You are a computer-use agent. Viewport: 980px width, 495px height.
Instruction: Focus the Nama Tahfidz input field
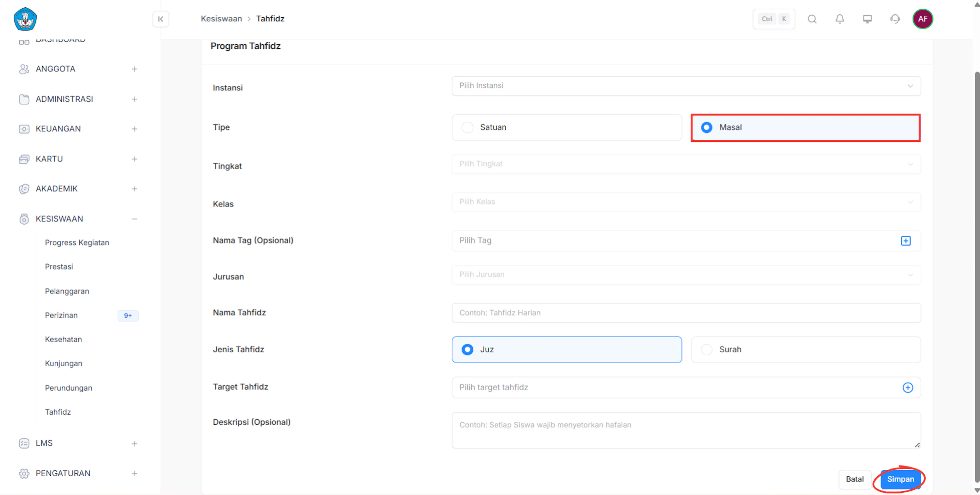(x=686, y=313)
